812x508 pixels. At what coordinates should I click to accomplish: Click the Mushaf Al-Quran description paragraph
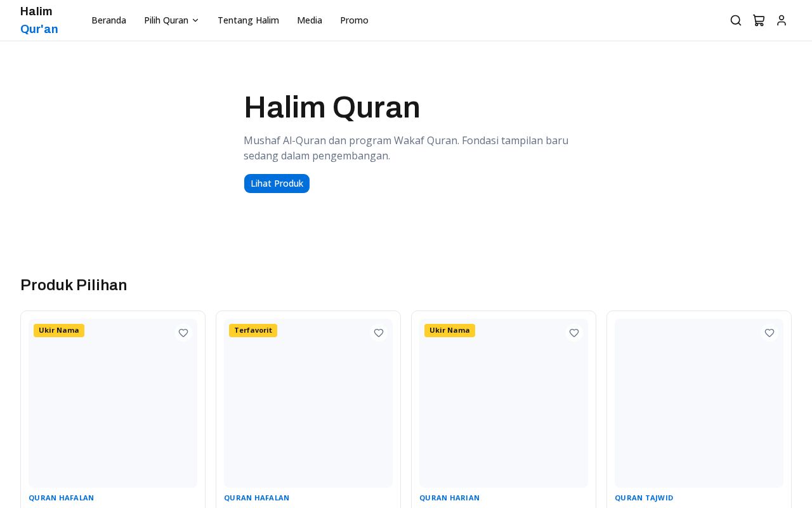(406, 148)
